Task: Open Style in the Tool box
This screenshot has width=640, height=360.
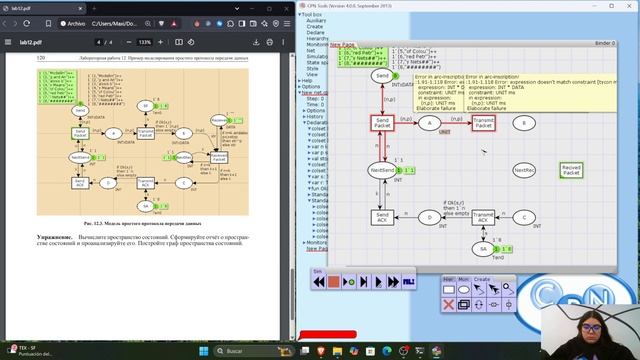Action: click(312, 69)
